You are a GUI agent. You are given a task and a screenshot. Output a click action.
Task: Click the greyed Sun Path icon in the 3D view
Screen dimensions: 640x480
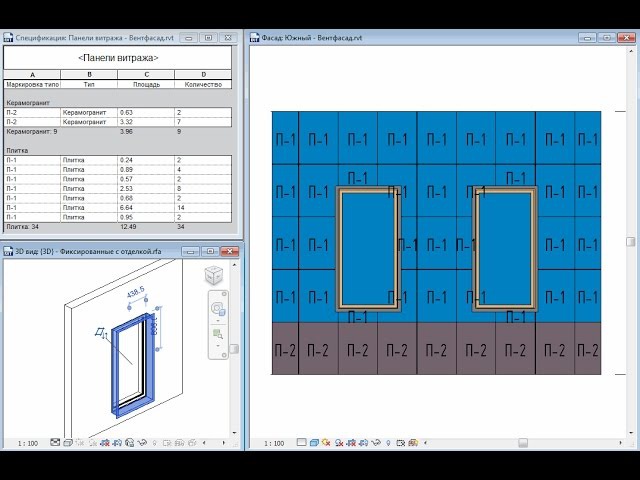[80, 443]
